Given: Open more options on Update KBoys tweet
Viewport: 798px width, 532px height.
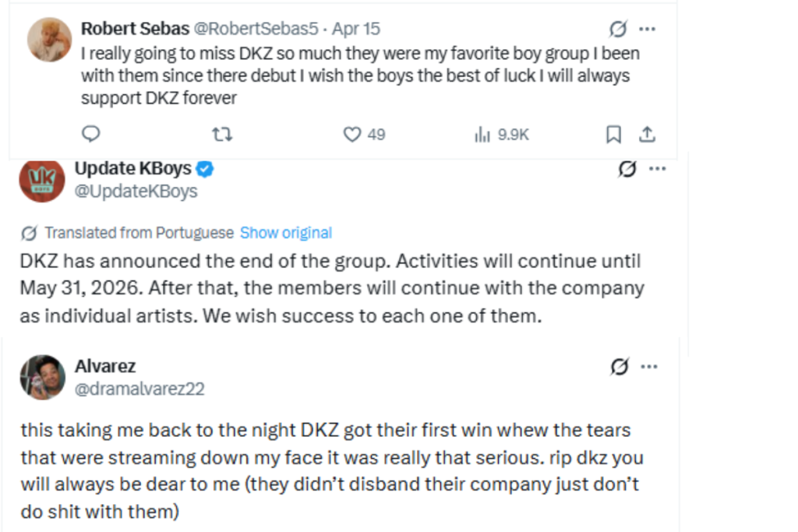Looking at the screenshot, I should point(659,167).
